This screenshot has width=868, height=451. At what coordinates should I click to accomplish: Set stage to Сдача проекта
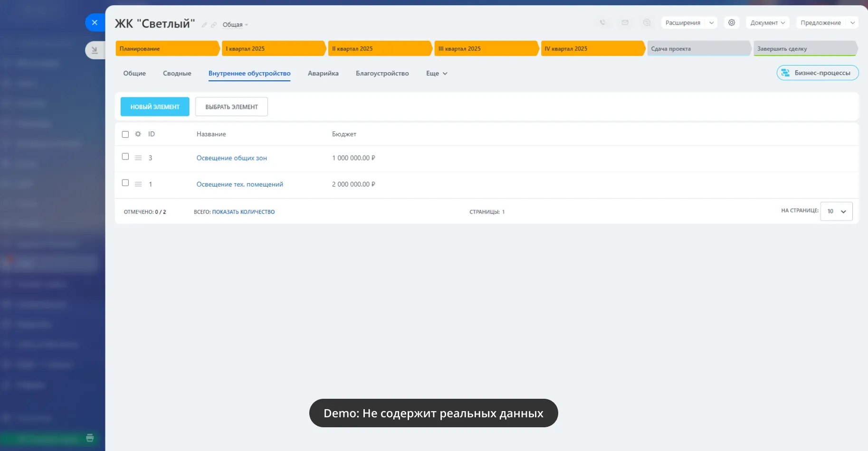tap(699, 48)
